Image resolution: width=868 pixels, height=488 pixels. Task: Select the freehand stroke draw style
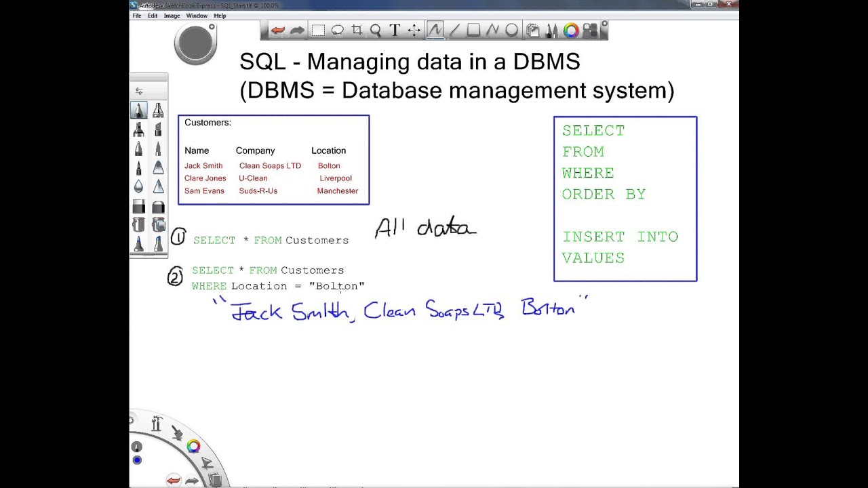pyautogui.click(x=435, y=30)
